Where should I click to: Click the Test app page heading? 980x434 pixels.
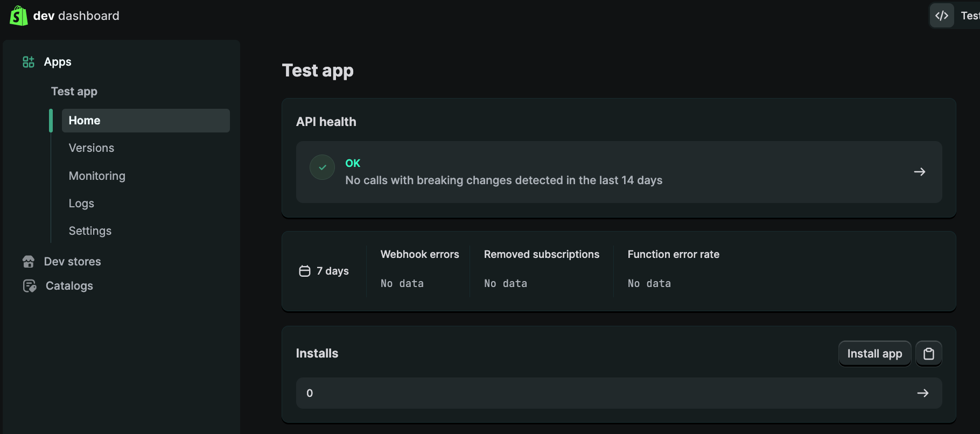[x=318, y=71]
